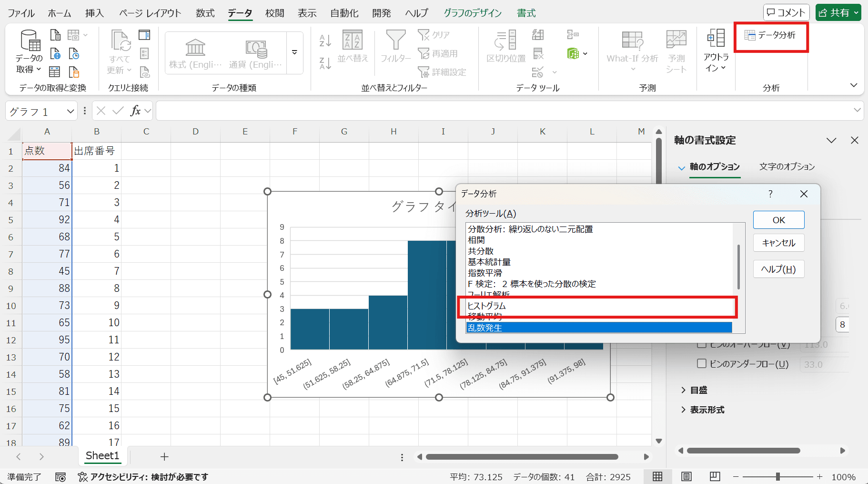Click the 区切り位置 icon

point(505,41)
